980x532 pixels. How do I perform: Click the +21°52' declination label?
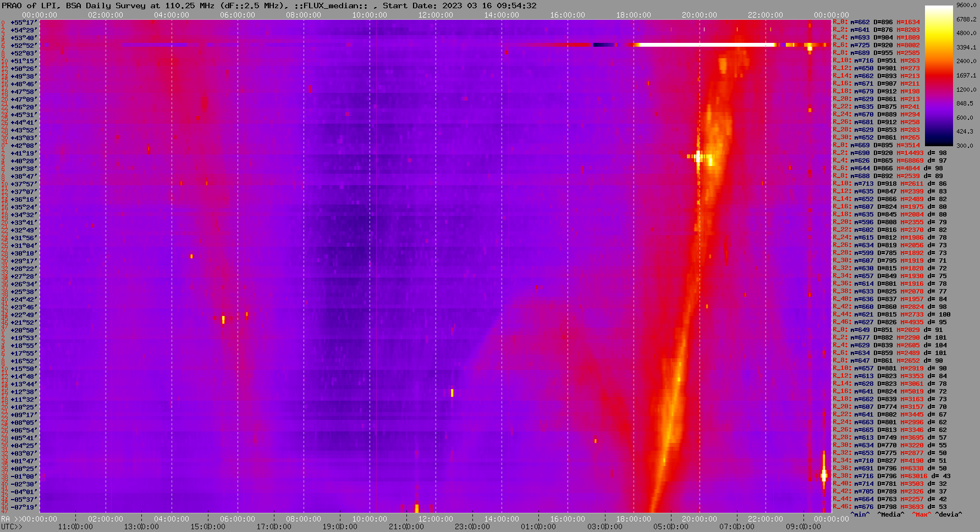24,322
